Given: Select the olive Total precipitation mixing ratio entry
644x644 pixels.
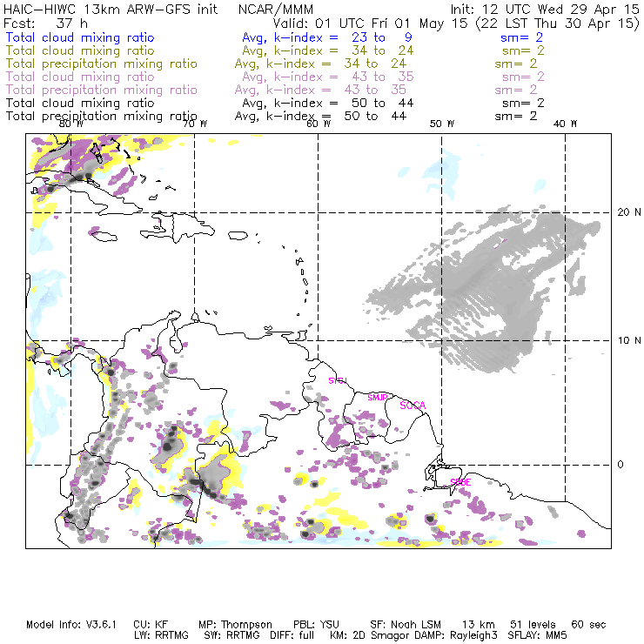Looking at the screenshot, I should (x=102, y=64).
